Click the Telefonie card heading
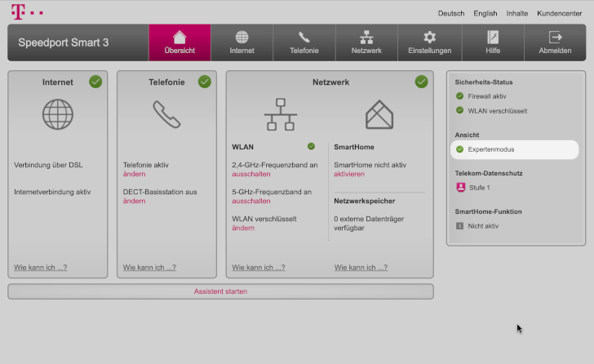Screen dimensions: 594x364 point(166,82)
